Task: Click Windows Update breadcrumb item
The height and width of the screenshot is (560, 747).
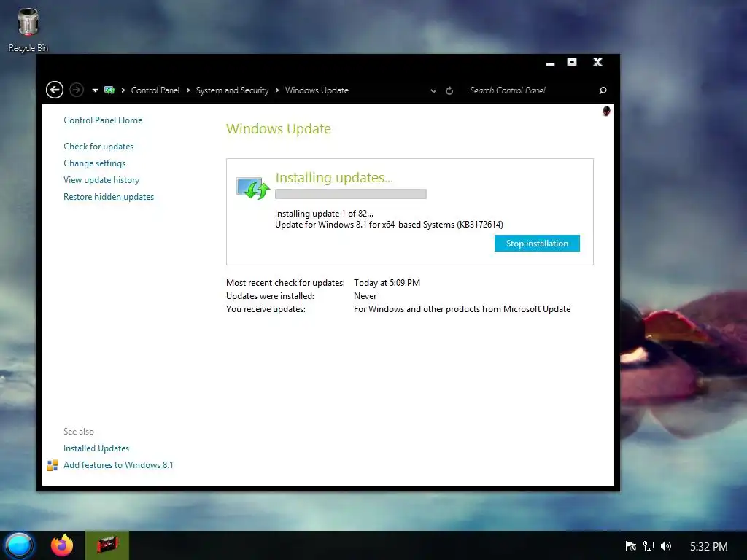Action: (317, 90)
